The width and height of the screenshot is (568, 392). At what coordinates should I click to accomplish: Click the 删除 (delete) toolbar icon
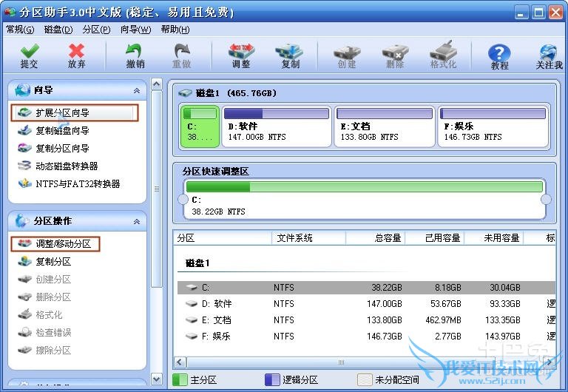point(395,56)
